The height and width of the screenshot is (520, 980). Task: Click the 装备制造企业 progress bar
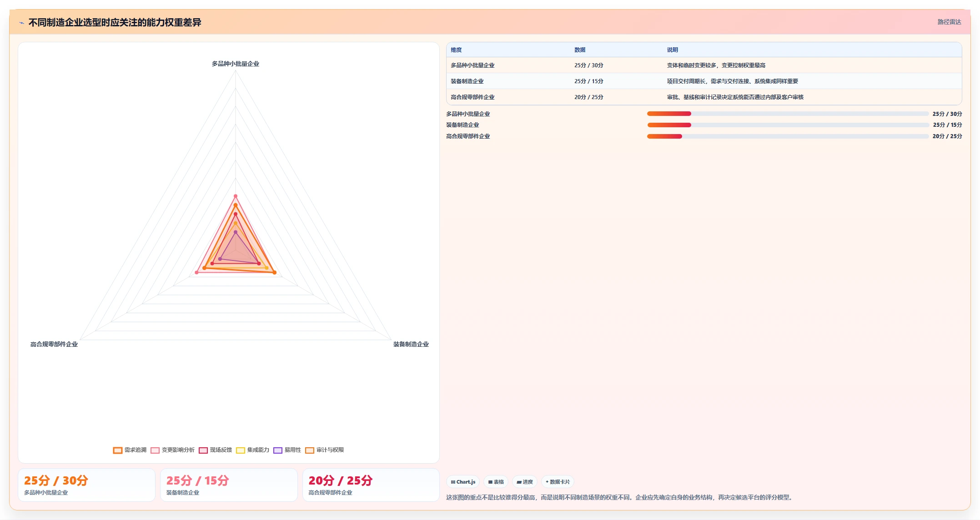pos(788,125)
